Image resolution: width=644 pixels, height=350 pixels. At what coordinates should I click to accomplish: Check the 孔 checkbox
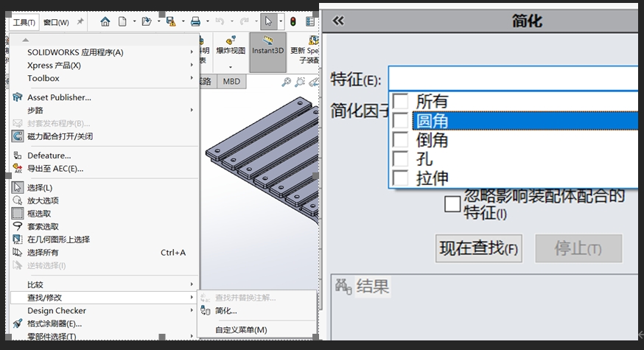click(x=400, y=159)
